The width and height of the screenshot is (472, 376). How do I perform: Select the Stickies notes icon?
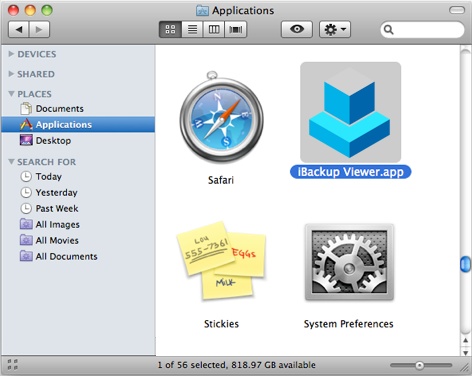pyautogui.click(x=221, y=261)
